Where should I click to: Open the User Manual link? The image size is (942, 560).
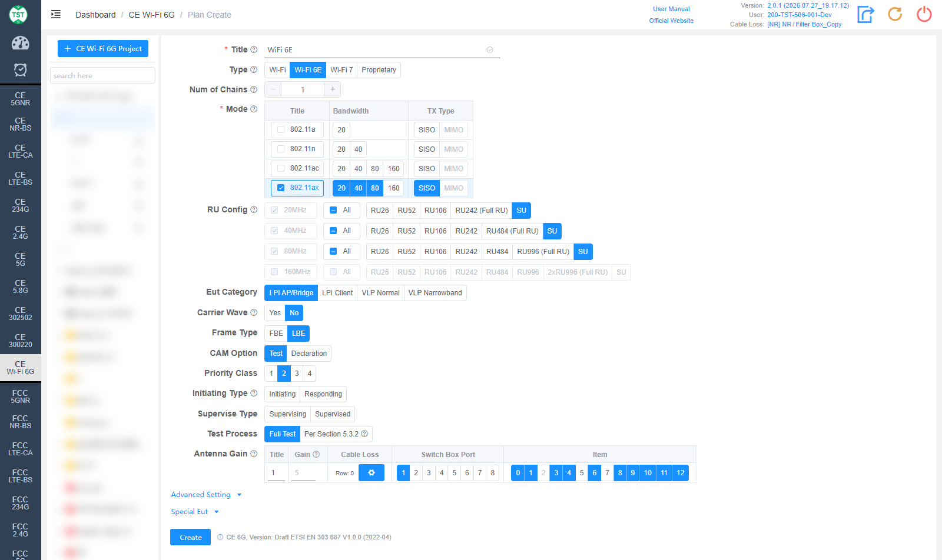point(671,9)
